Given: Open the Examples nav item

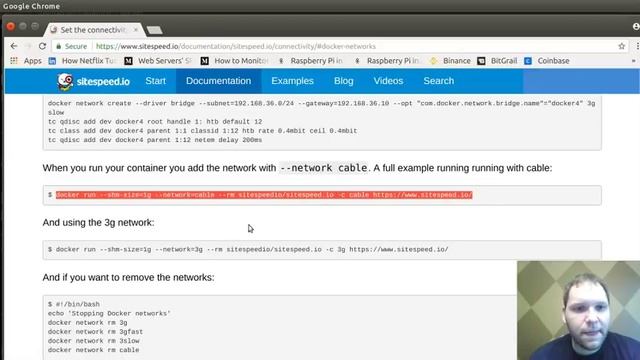Looking at the screenshot, I should tap(292, 81).
